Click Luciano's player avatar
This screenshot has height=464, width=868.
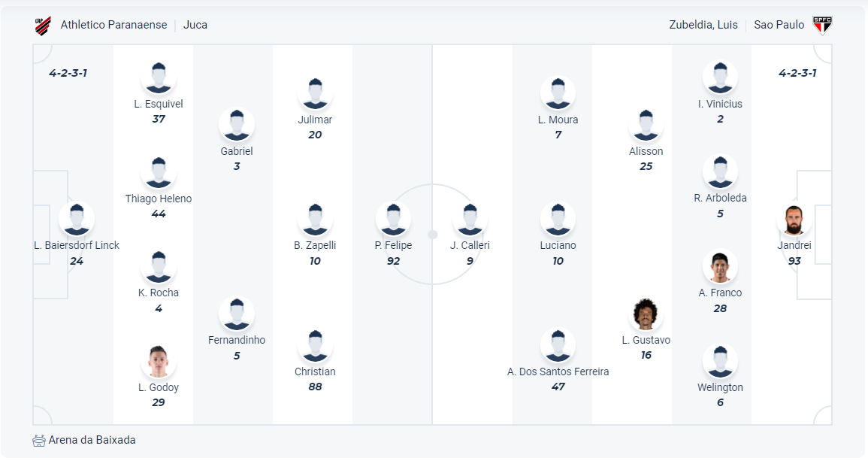[x=558, y=220]
